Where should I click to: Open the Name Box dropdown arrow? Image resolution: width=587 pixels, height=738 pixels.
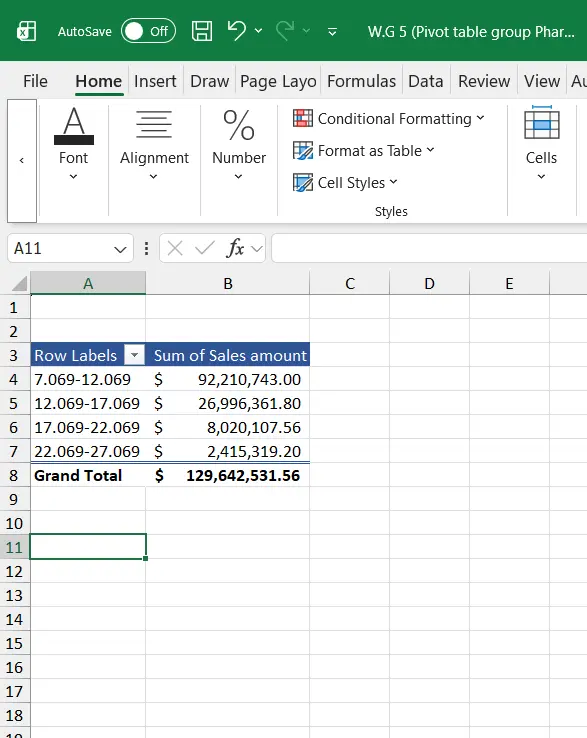point(121,249)
